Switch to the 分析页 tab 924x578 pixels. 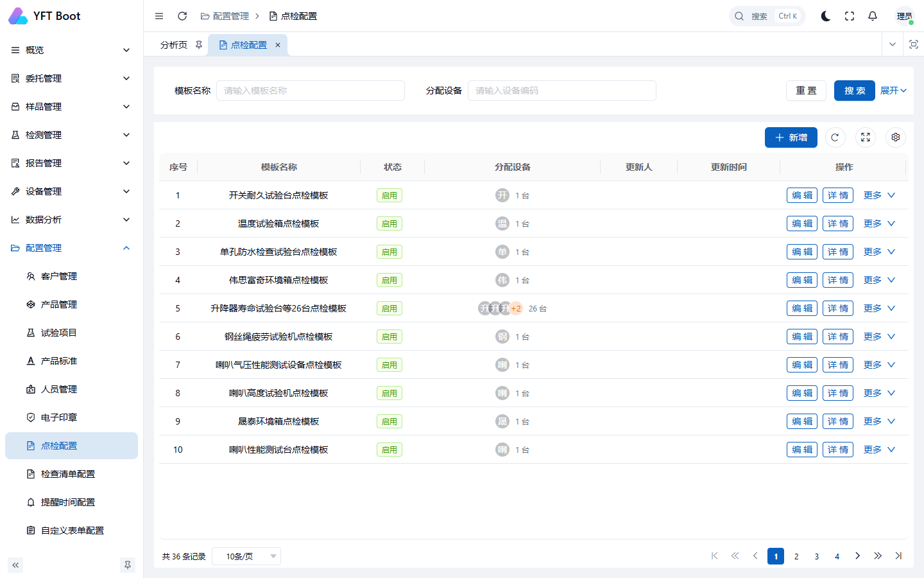click(174, 45)
